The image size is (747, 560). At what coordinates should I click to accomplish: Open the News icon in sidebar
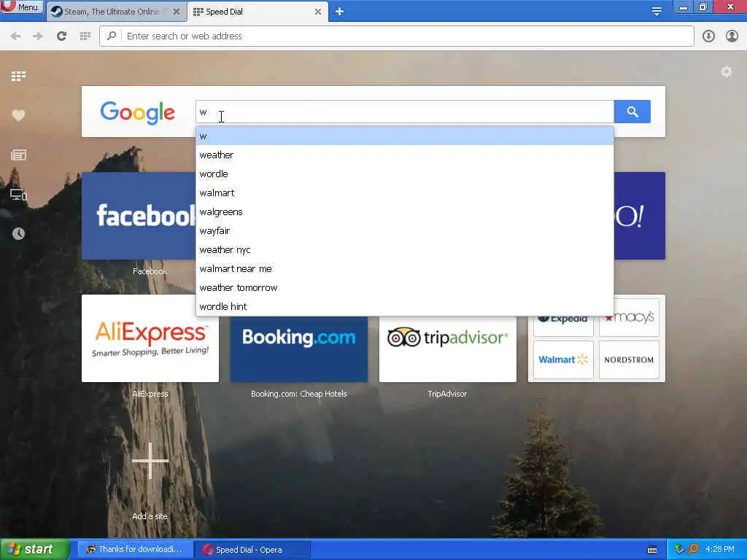[x=18, y=155]
